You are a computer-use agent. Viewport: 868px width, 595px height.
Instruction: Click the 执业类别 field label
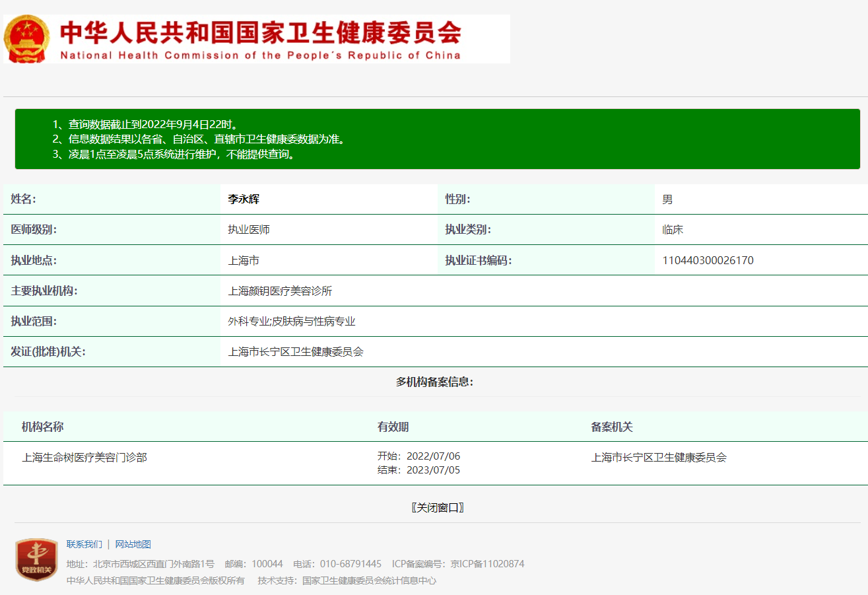click(x=469, y=229)
